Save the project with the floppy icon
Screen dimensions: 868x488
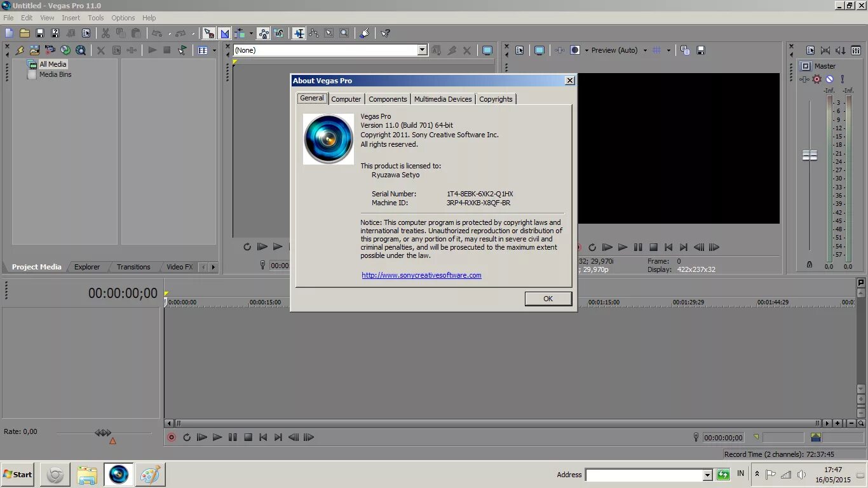point(39,33)
